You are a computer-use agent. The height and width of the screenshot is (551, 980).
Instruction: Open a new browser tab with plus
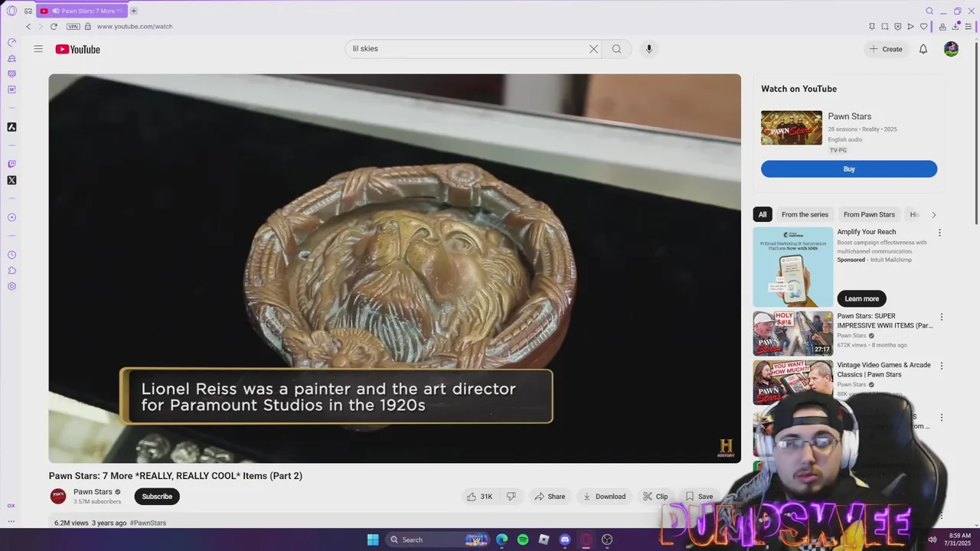(133, 11)
